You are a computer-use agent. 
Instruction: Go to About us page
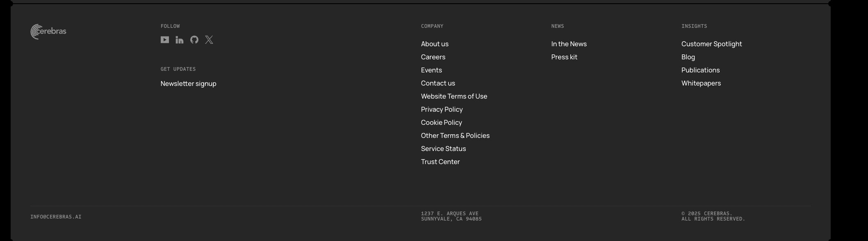coord(435,44)
